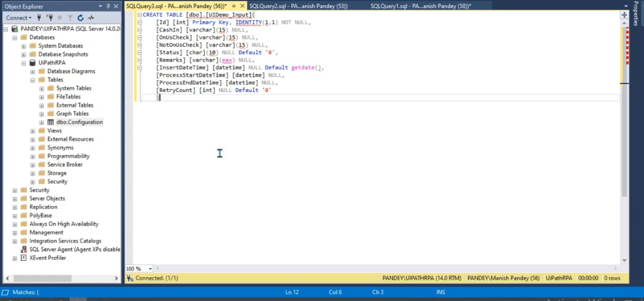Click the System Tables folder icon
The image size is (644, 301).
point(50,88)
